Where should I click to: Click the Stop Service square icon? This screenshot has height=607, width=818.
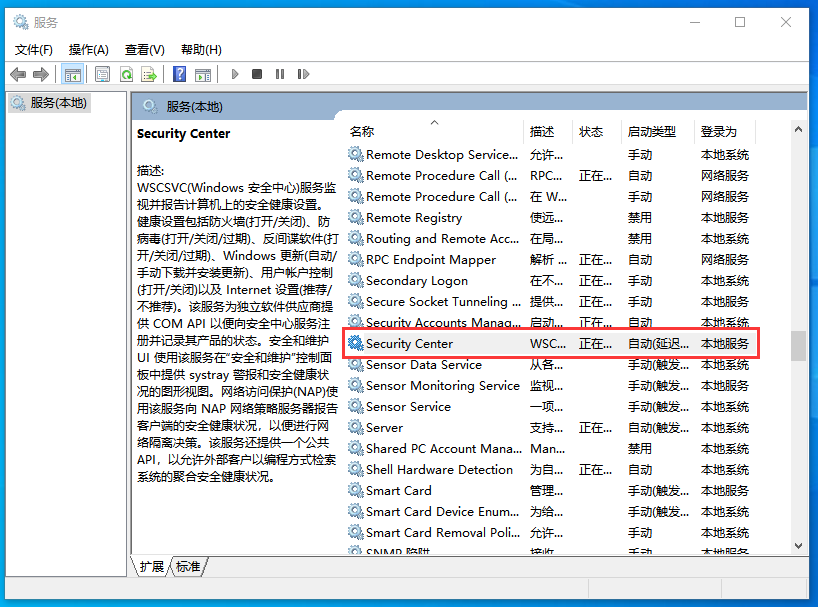pos(257,74)
